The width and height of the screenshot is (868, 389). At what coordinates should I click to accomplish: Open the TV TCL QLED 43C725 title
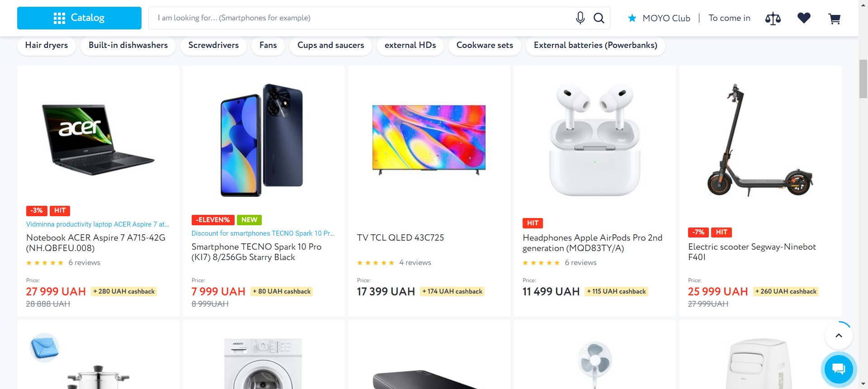[x=400, y=237]
